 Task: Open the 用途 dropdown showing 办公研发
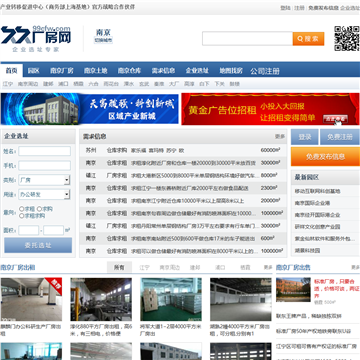click(x=44, y=194)
